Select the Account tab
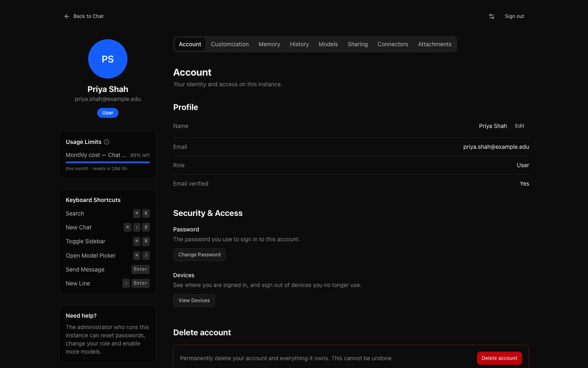Screen dimensions: 588x368 190,44
